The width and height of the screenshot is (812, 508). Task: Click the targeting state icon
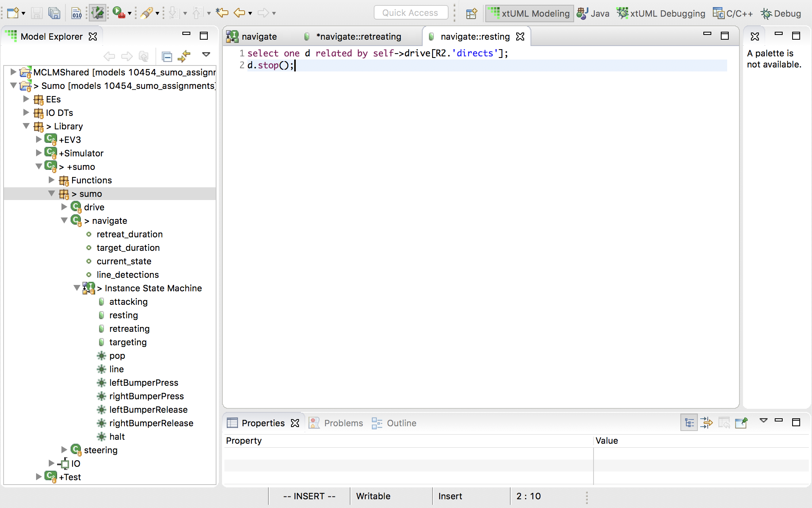click(x=101, y=342)
